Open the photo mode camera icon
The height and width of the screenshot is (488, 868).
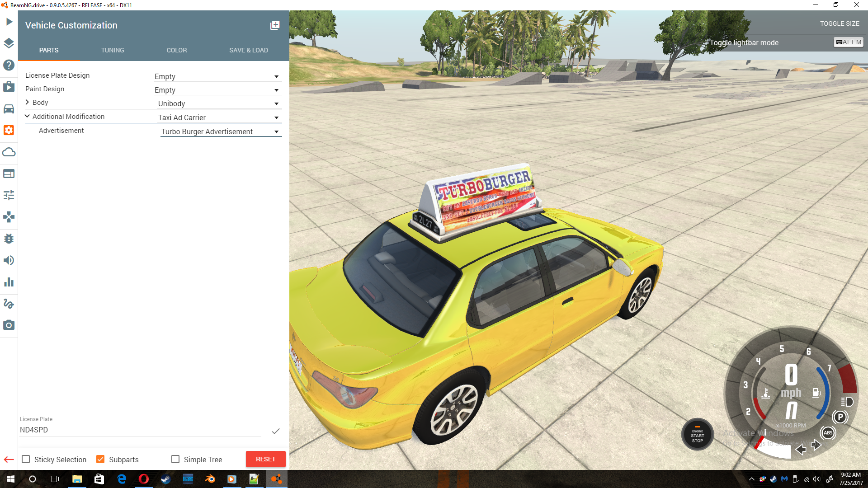[9, 325]
